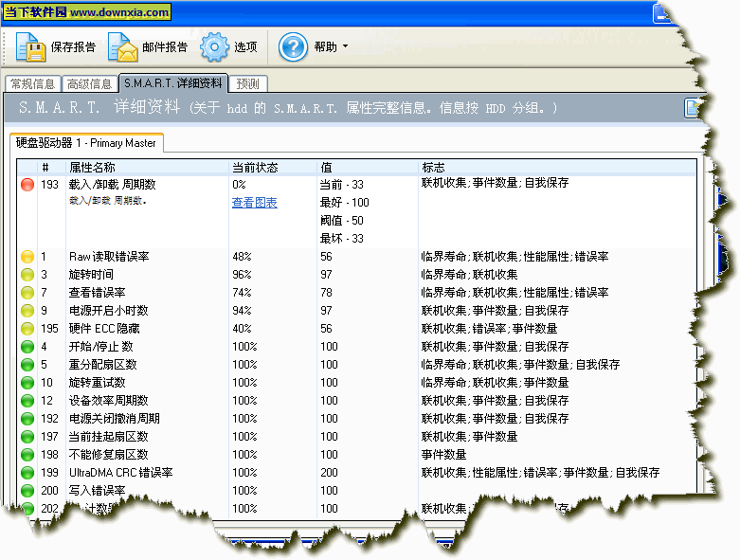This screenshot has height=560, width=740.
Task: Click the Save Report (保存报告) floppy icon
Action: (x=29, y=46)
